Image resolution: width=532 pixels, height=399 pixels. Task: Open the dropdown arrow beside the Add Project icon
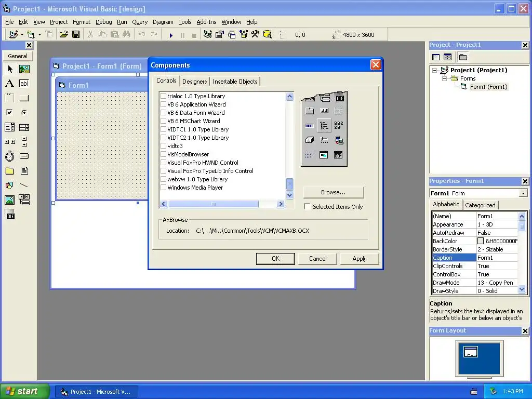pos(22,35)
